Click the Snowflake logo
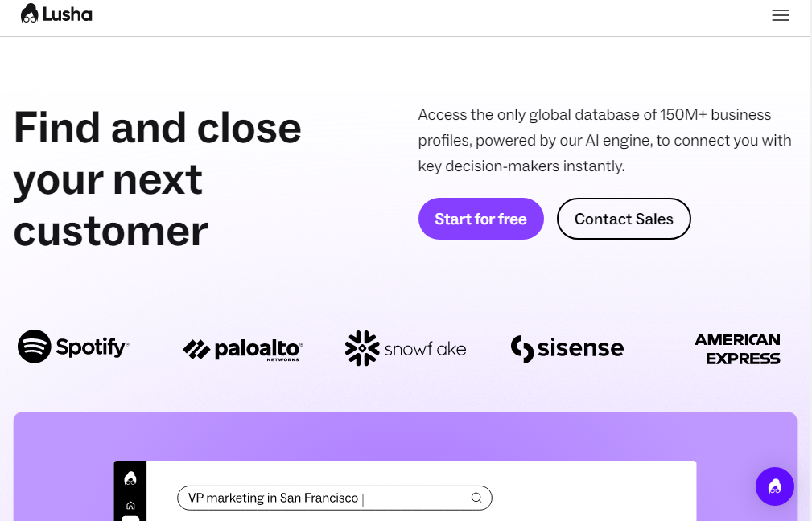 pos(406,348)
